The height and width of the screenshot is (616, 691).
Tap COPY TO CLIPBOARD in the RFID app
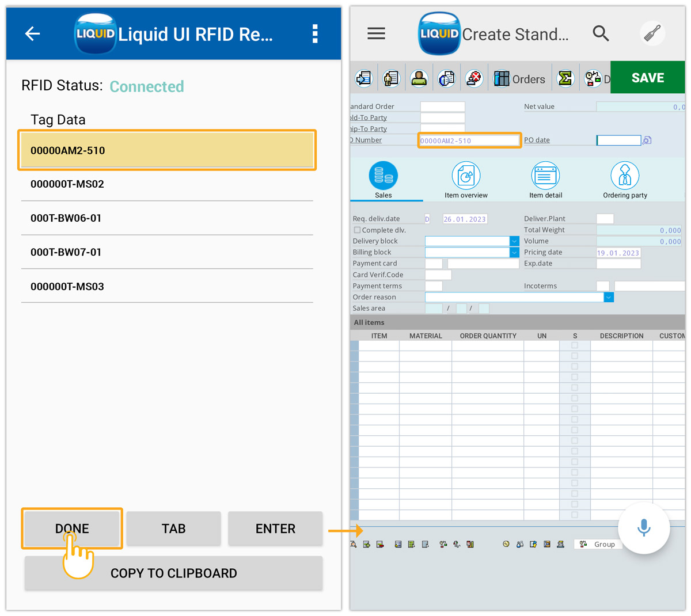coord(173,573)
